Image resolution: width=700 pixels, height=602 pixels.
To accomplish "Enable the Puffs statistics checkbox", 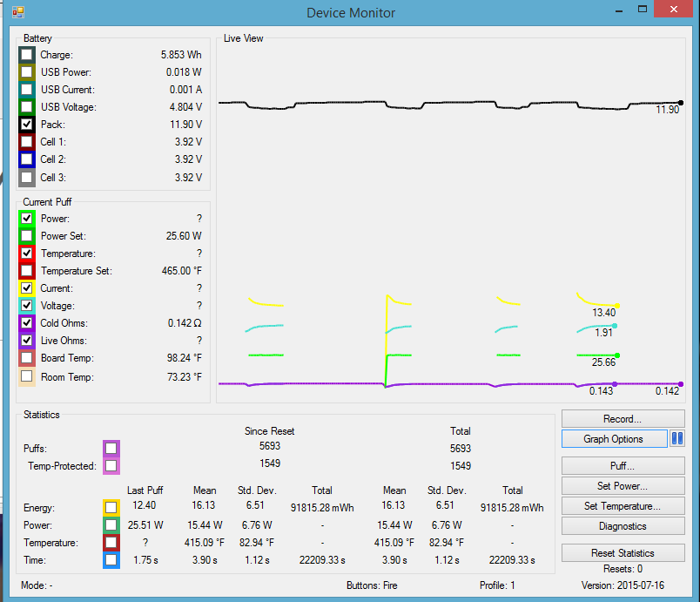I will pyautogui.click(x=111, y=449).
